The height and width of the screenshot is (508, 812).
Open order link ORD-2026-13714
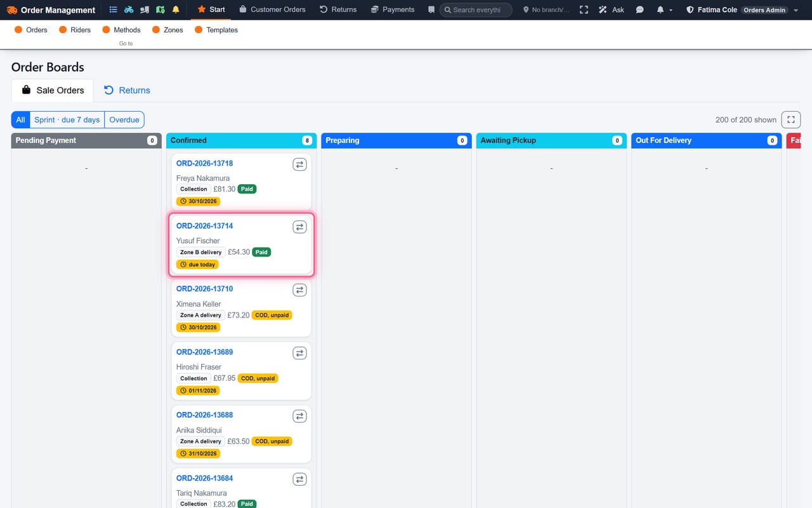coord(204,226)
